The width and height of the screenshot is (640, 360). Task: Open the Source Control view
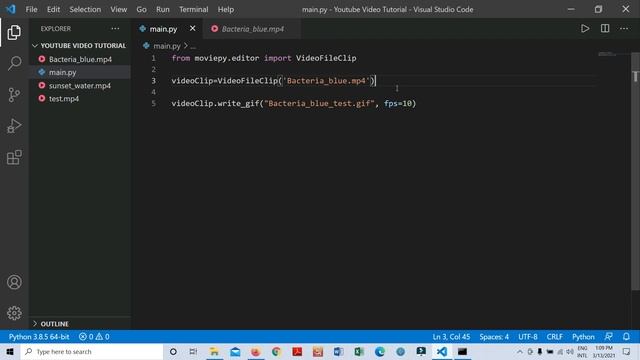click(x=14, y=95)
